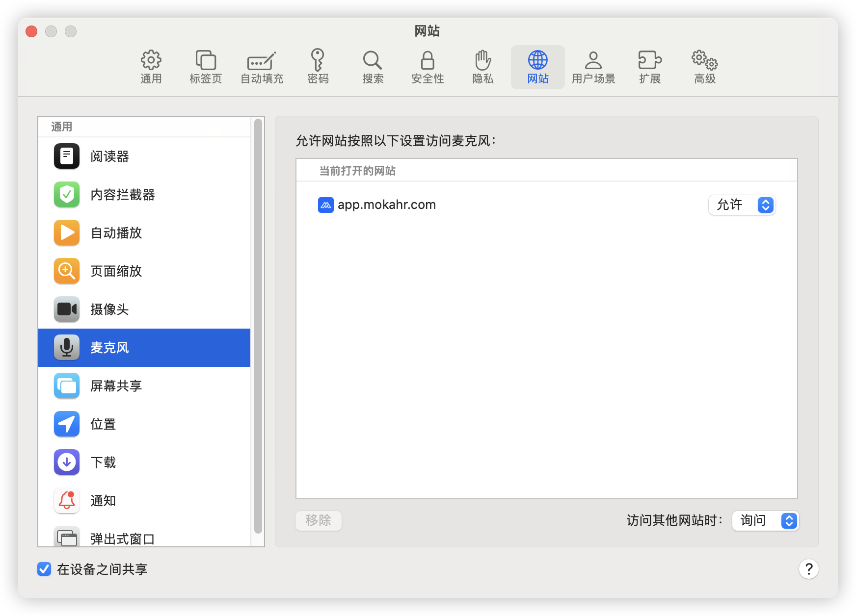Expand the 允许 dropdown for app.mokahr.com
Viewport: 856px width, 616px height.
(742, 205)
